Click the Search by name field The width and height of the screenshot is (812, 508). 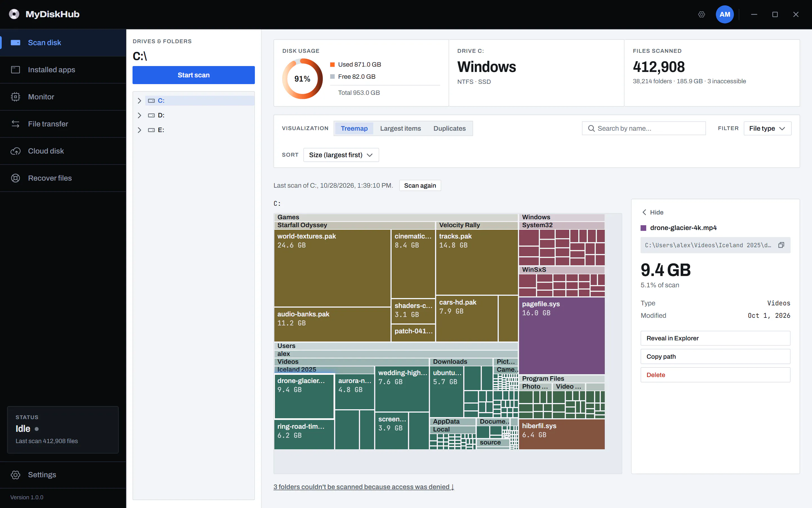(644, 128)
